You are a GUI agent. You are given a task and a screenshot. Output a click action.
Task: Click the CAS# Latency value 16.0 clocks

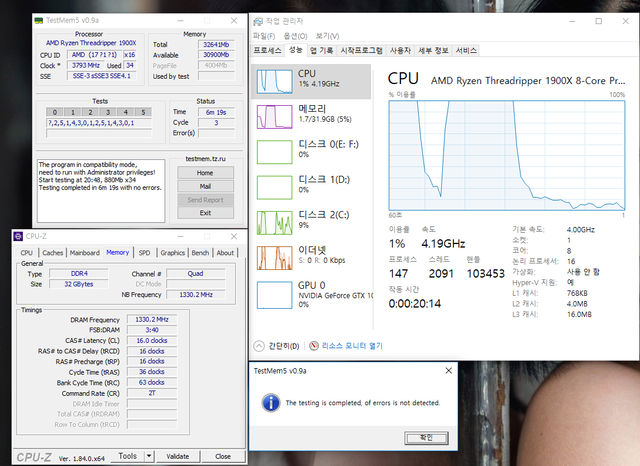coord(152,340)
